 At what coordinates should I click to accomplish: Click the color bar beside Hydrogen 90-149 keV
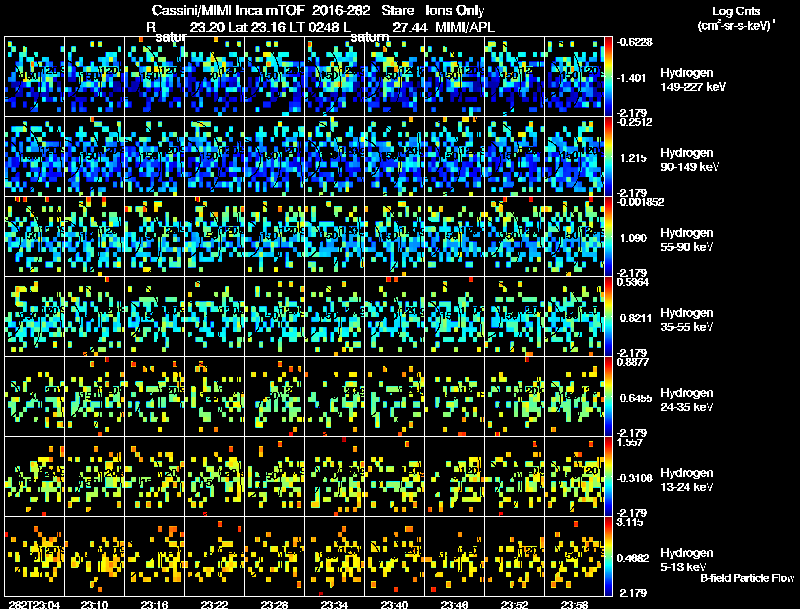click(x=608, y=157)
